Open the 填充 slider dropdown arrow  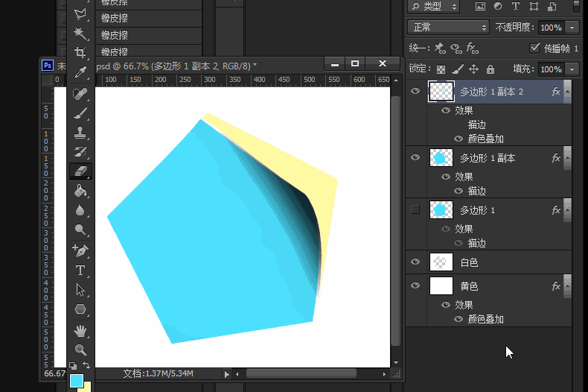[572, 69]
